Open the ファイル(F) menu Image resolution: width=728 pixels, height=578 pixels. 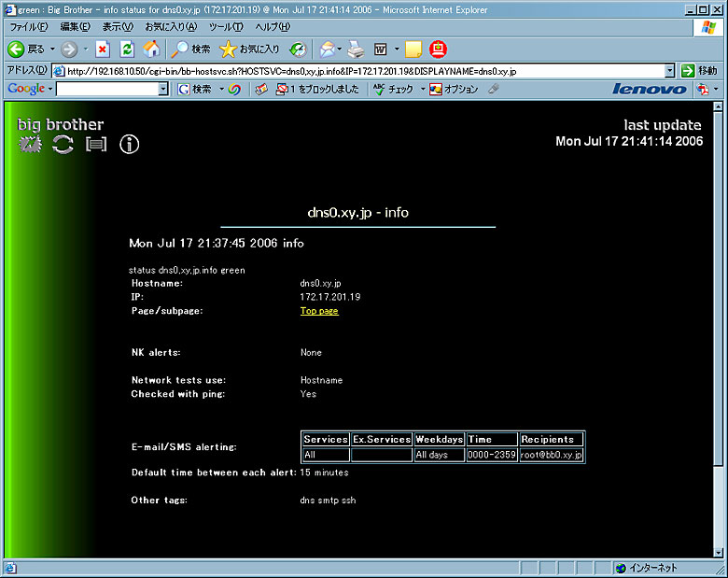coord(29,27)
